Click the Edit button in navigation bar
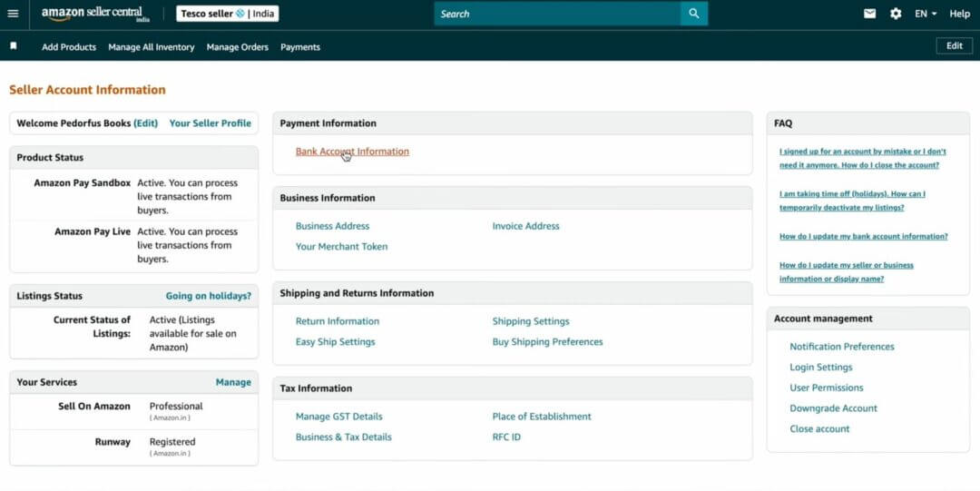 click(x=955, y=45)
